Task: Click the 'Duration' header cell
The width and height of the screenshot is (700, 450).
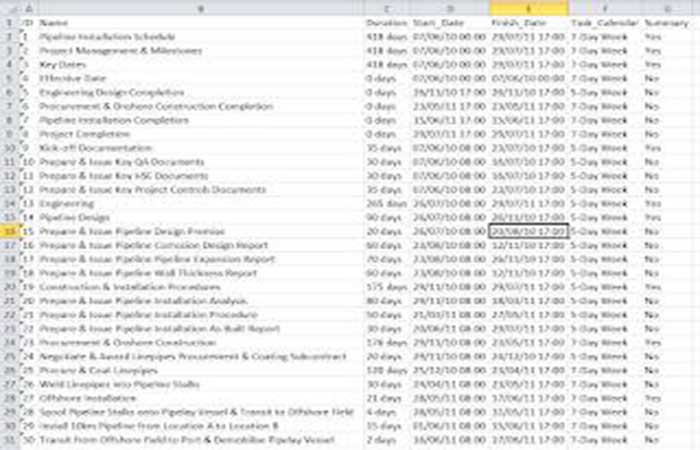Action: click(387, 23)
